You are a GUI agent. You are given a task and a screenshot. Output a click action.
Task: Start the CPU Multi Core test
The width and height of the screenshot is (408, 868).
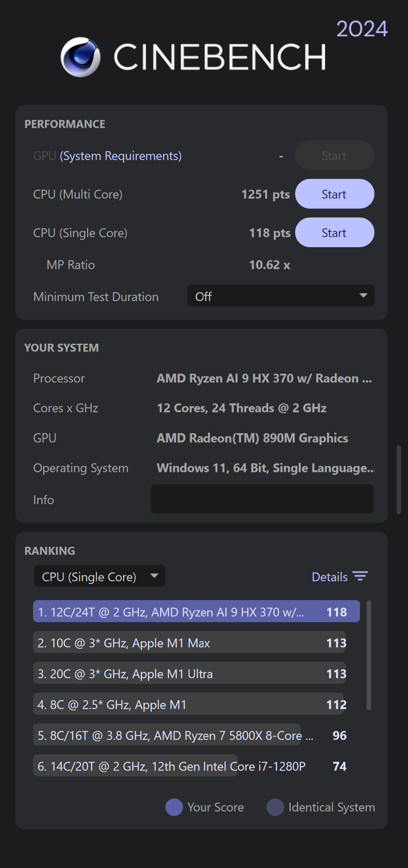334,194
